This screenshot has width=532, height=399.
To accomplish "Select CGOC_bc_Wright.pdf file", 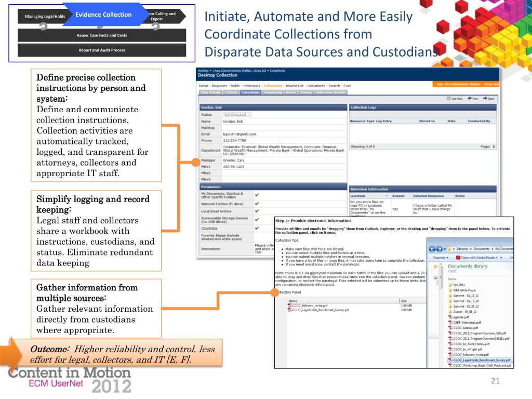I will 465,349.
